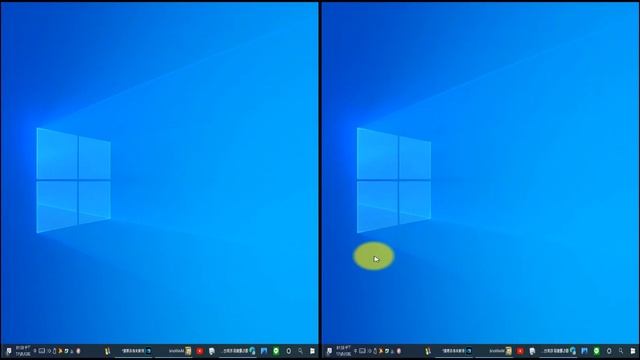This screenshot has width=640, height=360.
Task: Click the orange tray icon on right taskbar
Action: coord(380,351)
